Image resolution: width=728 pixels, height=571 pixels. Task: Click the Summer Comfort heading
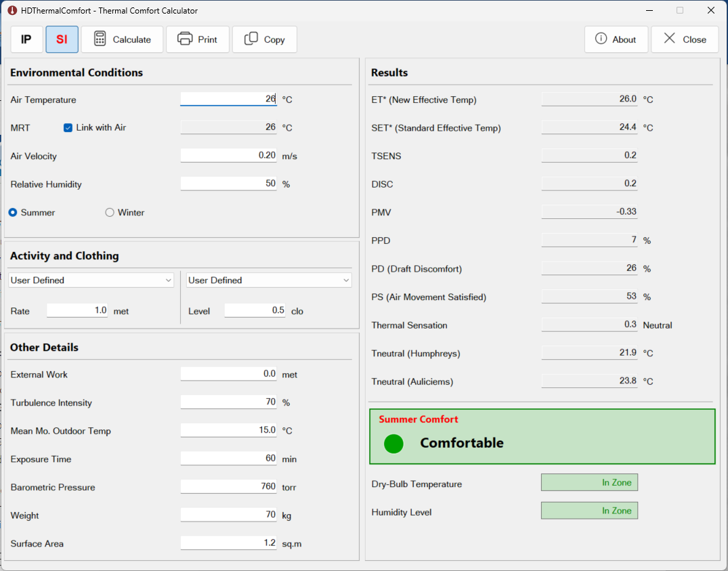(x=419, y=419)
